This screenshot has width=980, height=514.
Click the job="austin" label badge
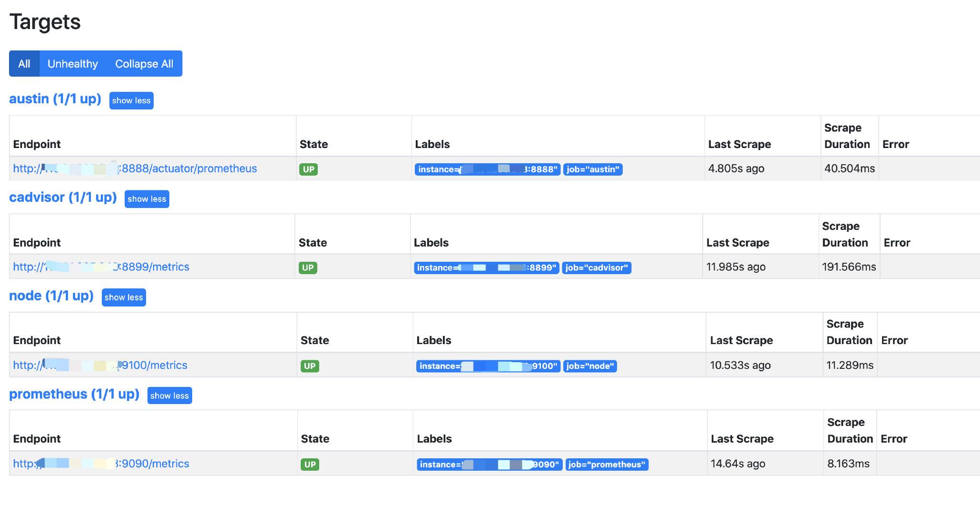[x=593, y=169]
